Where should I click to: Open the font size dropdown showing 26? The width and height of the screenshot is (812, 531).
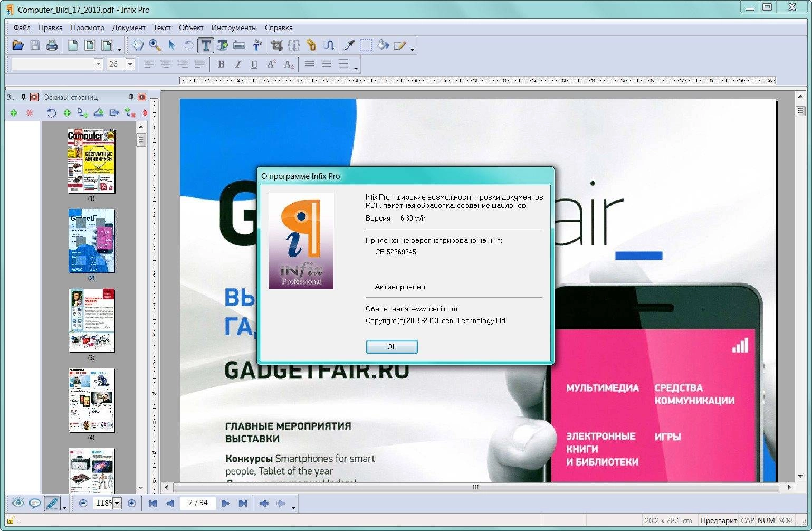(x=130, y=64)
